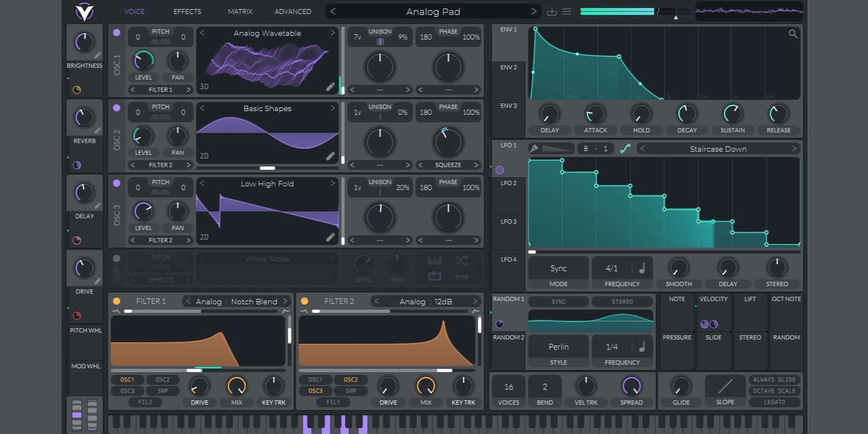The height and width of the screenshot is (434, 868).
Task: Click the LFO frequency note icon
Action: pos(642,268)
